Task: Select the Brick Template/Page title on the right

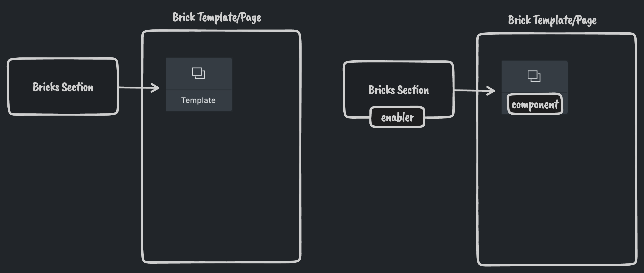Action: pyautogui.click(x=552, y=21)
